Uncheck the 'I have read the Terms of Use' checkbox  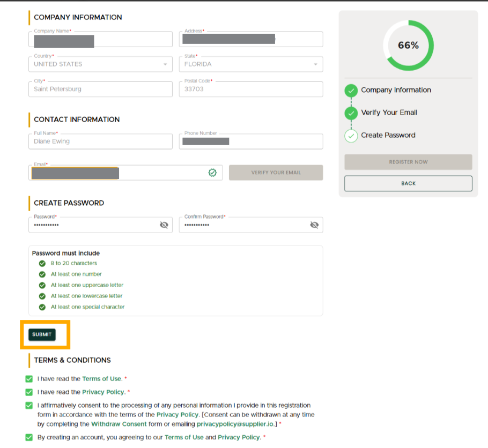pyautogui.click(x=29, y=379)
